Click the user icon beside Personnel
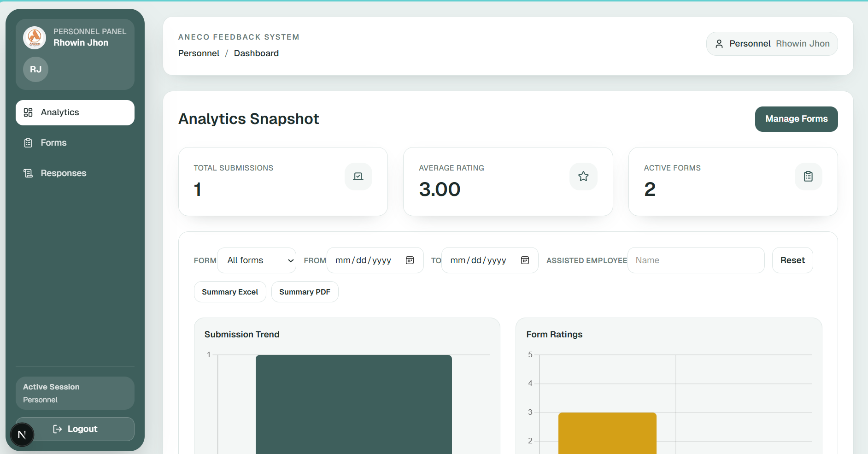 (x=719, y=44)
